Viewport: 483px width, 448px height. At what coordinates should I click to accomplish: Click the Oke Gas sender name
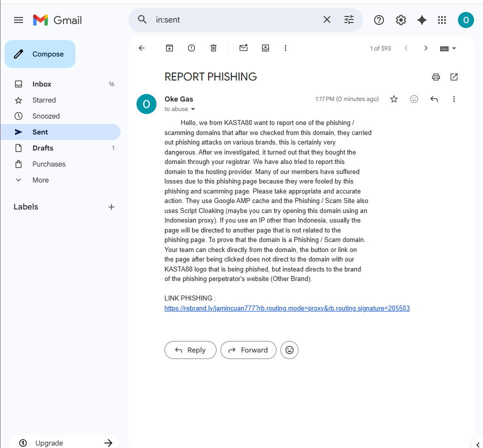pos(178,99)
